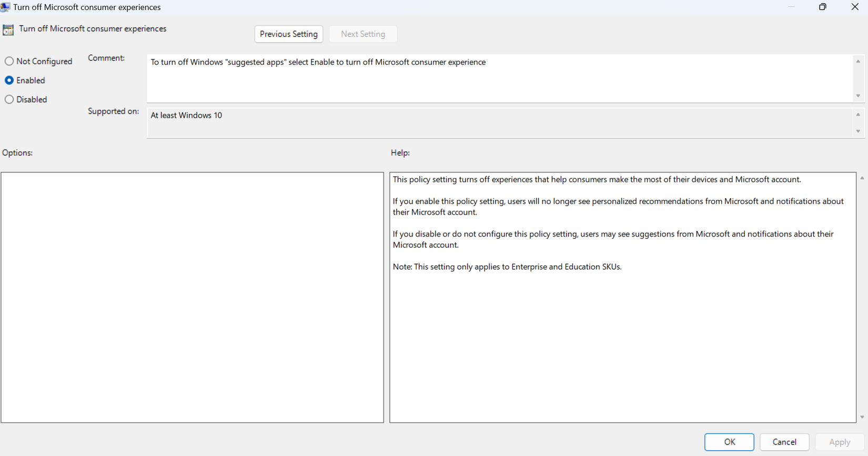Go to the Previous Setting
This screenshot has height=456, width=868.
[289, 34]
